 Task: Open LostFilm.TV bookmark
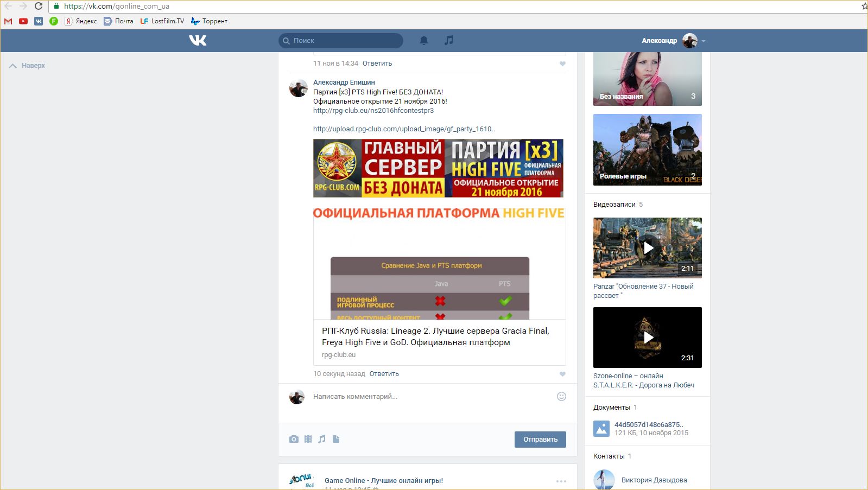tap(162, 21)
